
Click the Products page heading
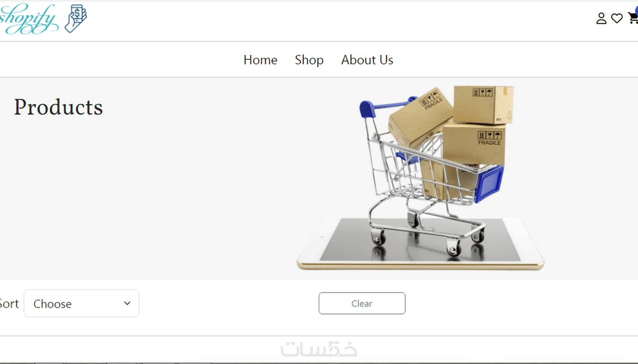[59, 107]
